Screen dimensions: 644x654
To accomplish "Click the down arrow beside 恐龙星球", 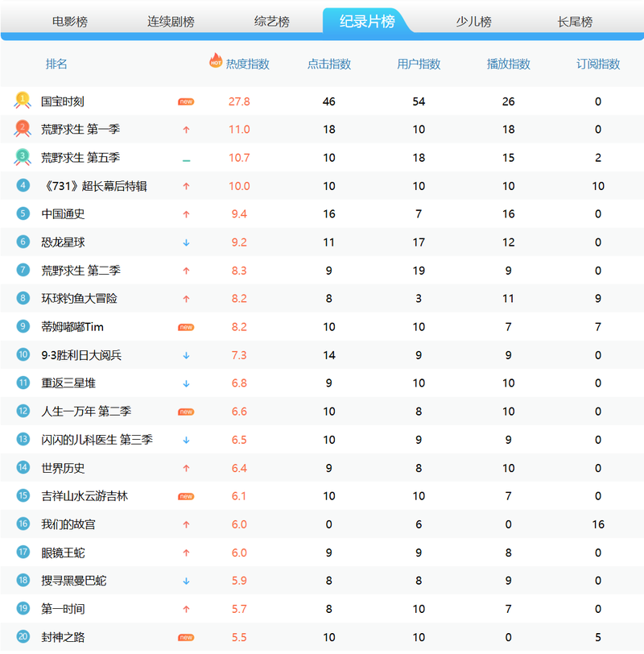I will pyautogui.click(x=186, y=242).
